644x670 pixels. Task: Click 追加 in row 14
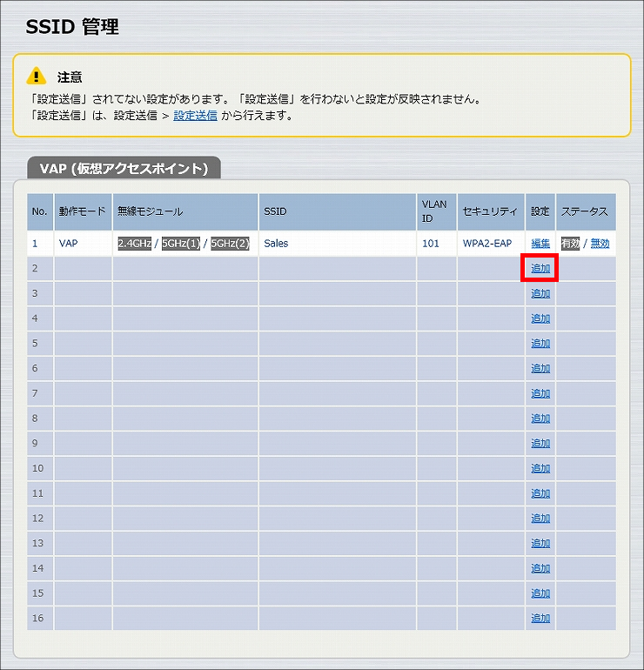540,568
